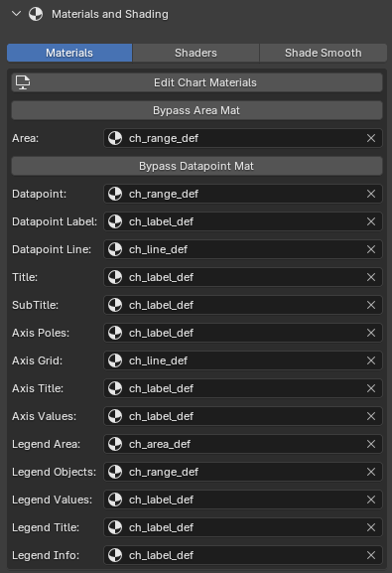The height and width of the screenshot is (573, 392).
Task: Click material icon in Legend Info field
Action: (115, 555)
